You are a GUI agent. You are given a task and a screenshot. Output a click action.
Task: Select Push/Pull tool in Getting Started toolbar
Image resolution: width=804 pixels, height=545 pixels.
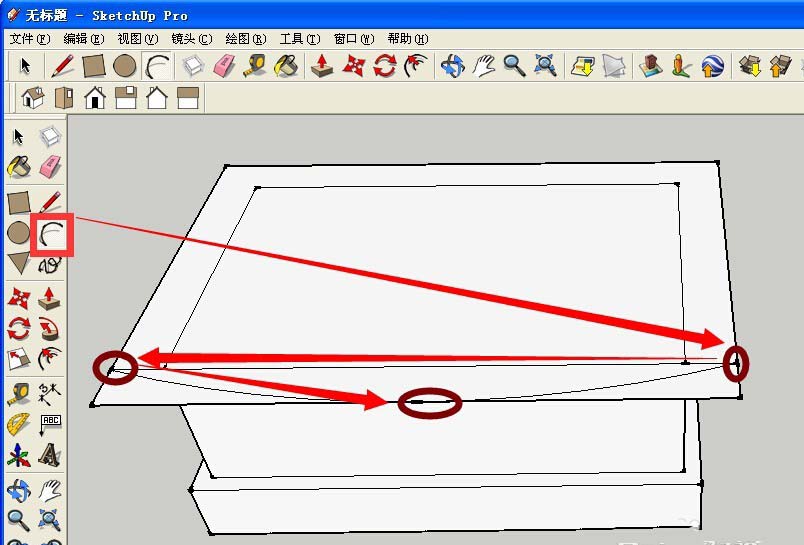(x=322, y=66)
